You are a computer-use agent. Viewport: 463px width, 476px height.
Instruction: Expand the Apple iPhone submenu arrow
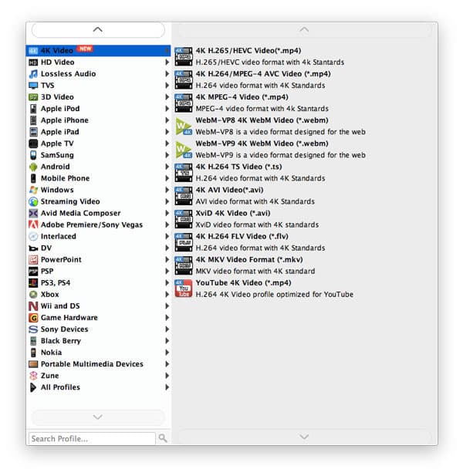(x=167, y=120)
